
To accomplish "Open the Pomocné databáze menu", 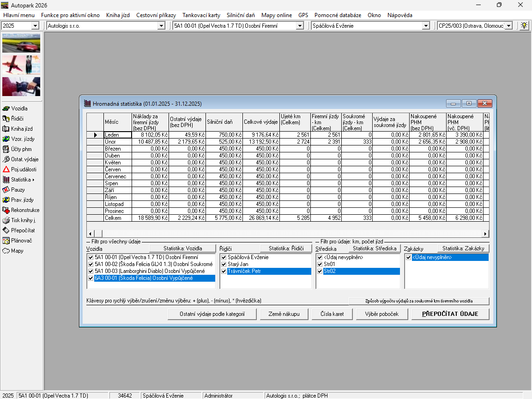I will pos(338,15).
